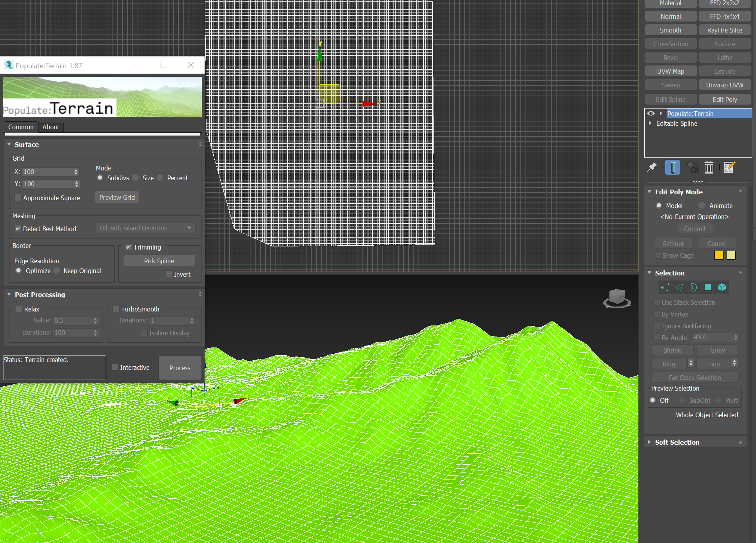Screen dimensions: 756x543
Task: Click the orange cage color swatch
Action: (719, 255)
